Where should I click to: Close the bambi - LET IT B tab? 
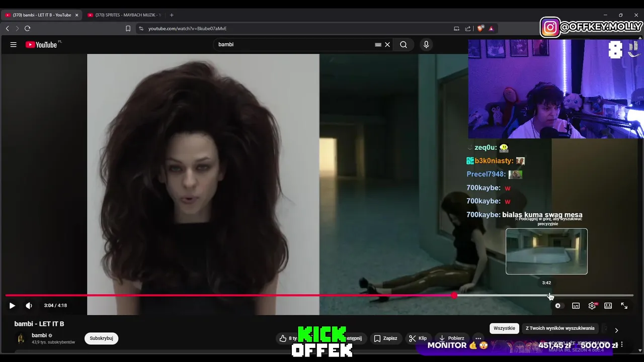coord(77,15)
